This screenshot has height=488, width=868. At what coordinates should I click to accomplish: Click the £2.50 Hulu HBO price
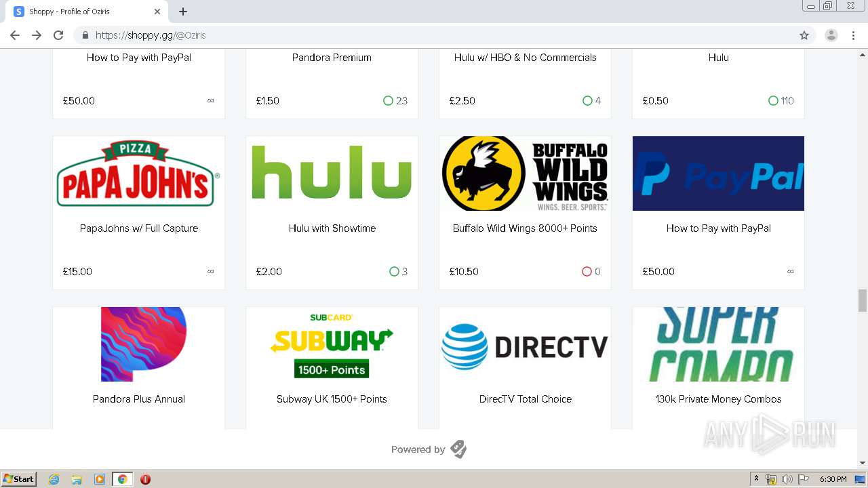tap(462, 101)
